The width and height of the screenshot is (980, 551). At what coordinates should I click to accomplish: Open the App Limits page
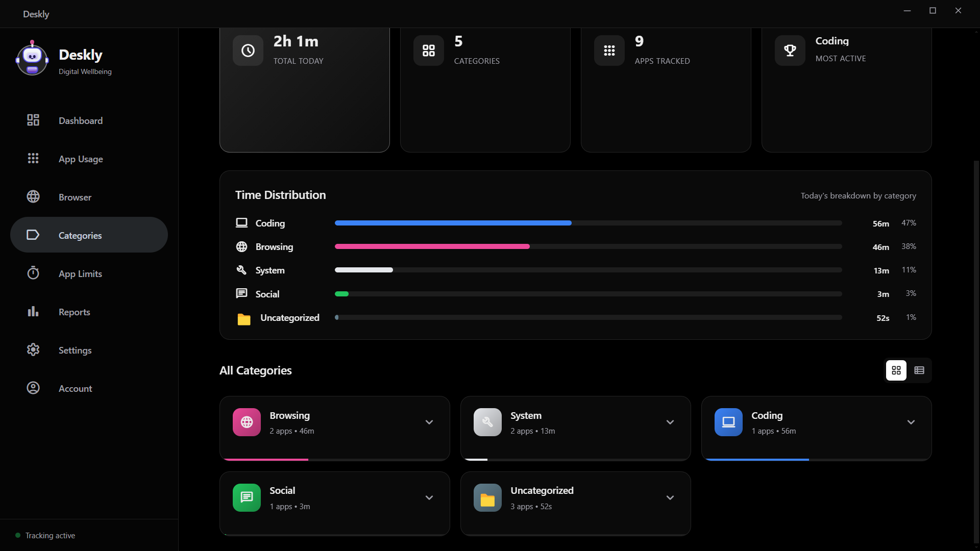(80, 274)
